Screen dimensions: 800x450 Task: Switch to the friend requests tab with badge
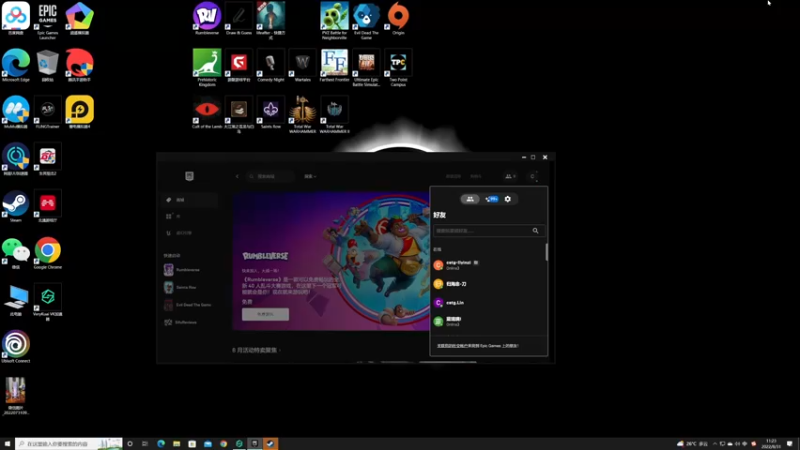[491, 199]
